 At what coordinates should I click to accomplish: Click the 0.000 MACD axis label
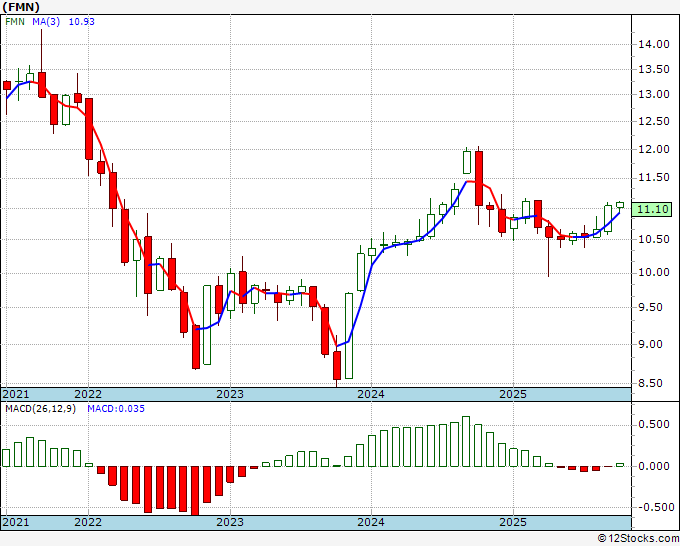pos(654,466)
